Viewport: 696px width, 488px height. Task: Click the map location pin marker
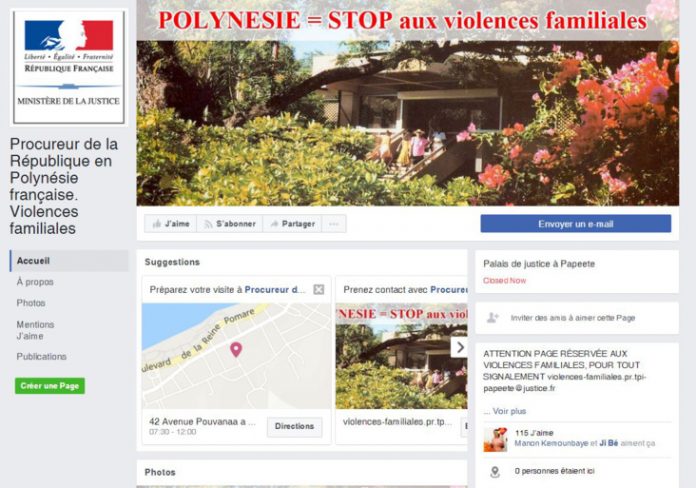click(236, 349)
